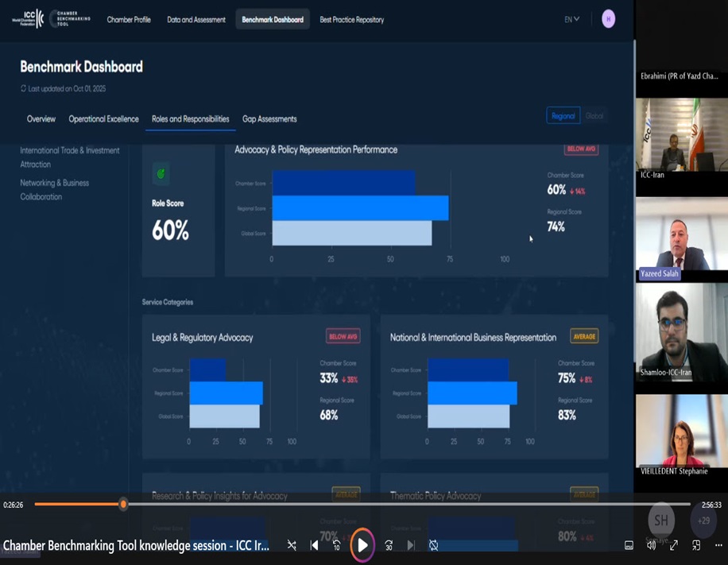Pop out the video player

pos(695,545)
